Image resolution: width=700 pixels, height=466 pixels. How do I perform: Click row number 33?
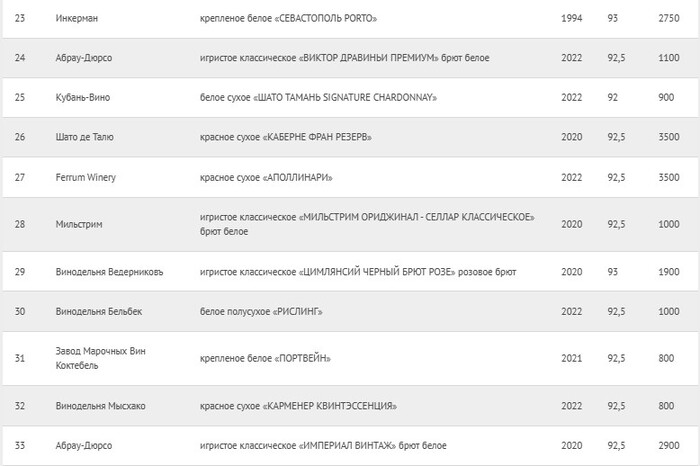pyautogui.click(x=20, y=444)
